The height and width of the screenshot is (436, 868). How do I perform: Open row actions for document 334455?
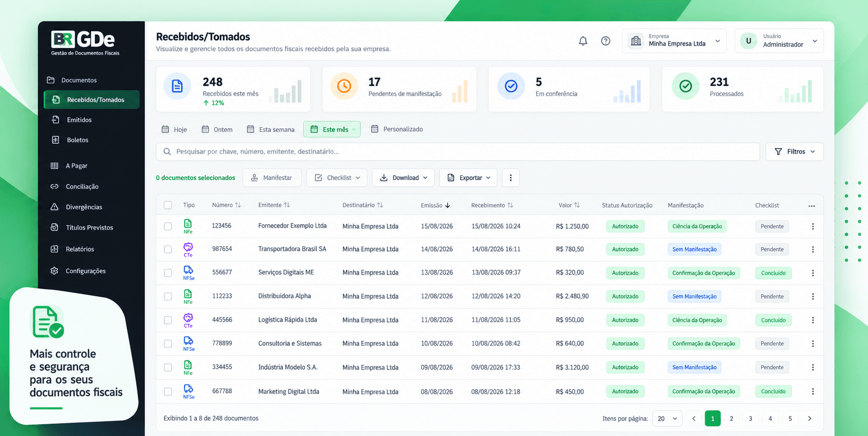click(x=813, y=367)
